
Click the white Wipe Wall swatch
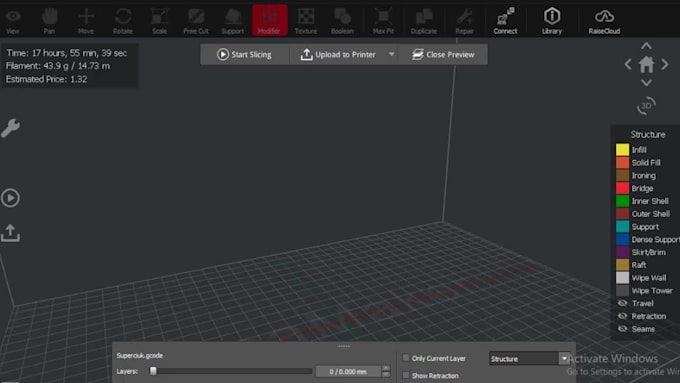tap(622, 278)
